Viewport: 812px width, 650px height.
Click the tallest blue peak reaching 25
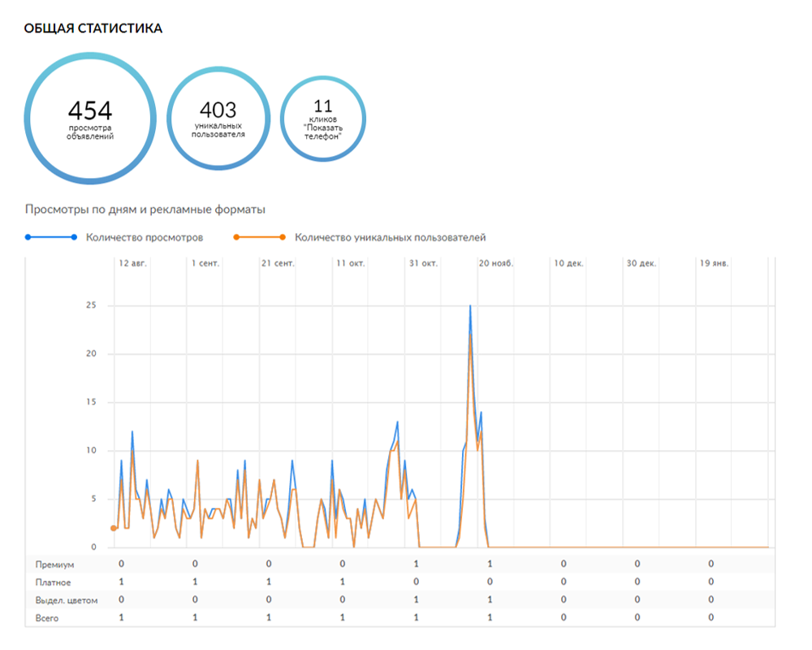470,305
